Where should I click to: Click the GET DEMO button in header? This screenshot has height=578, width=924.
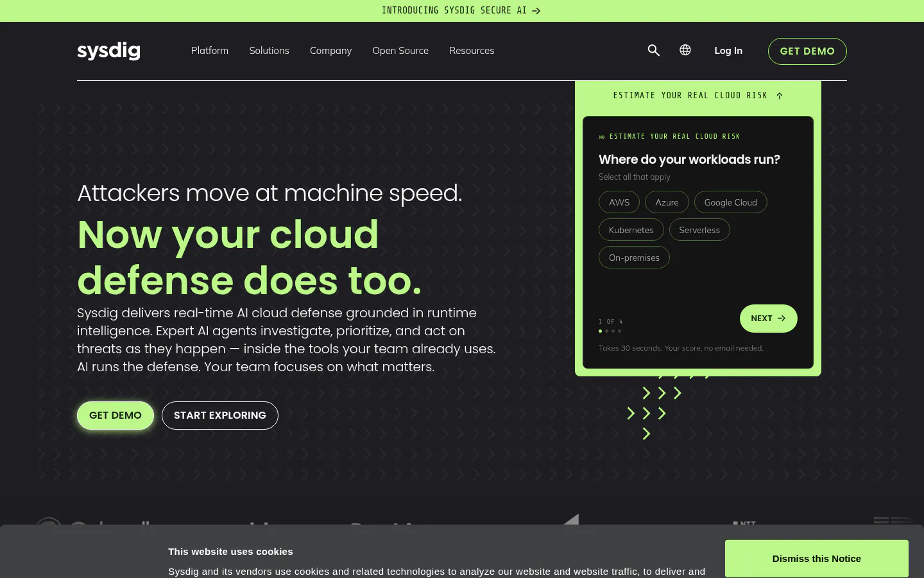807,51
